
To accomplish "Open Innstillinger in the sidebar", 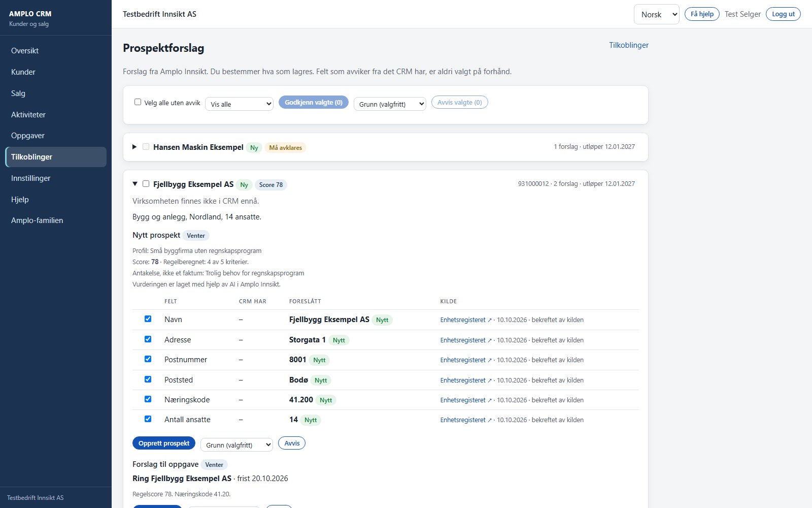I will pyautogui.click(x=56, y=178).
